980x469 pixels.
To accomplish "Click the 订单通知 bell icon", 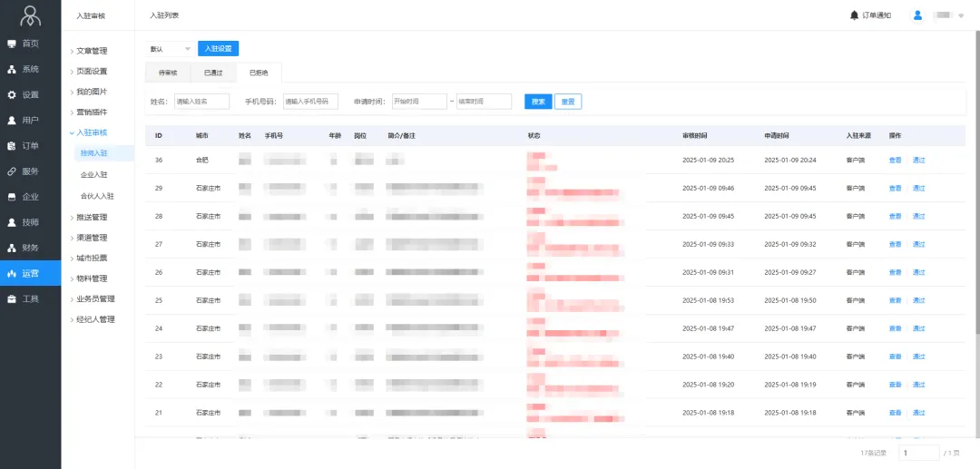I will (854, 15).
